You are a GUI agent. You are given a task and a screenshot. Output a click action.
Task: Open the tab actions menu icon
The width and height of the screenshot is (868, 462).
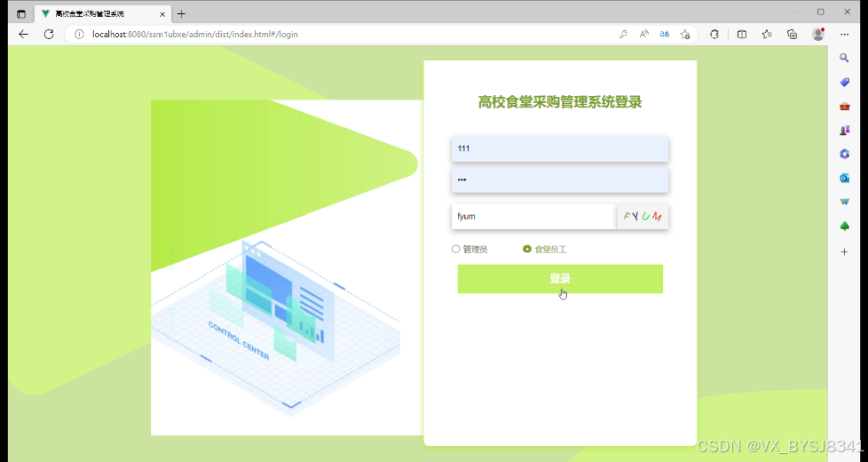[21, 14]
